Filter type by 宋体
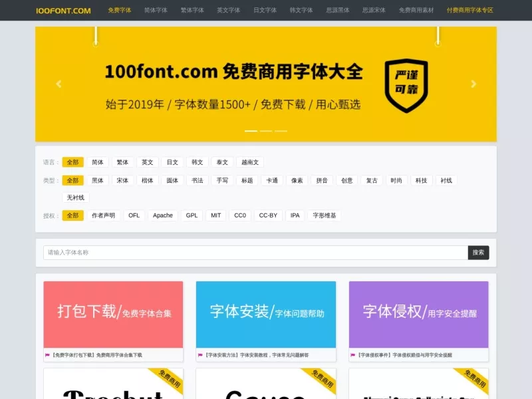Screen dimensions: 532x399 tap(122, 180)
